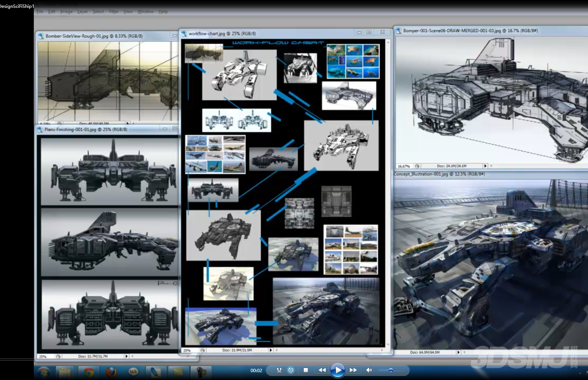Screen dimensions: 588x380
Task: Click the 00:02 elapsed time display
Action: [256, 370]
